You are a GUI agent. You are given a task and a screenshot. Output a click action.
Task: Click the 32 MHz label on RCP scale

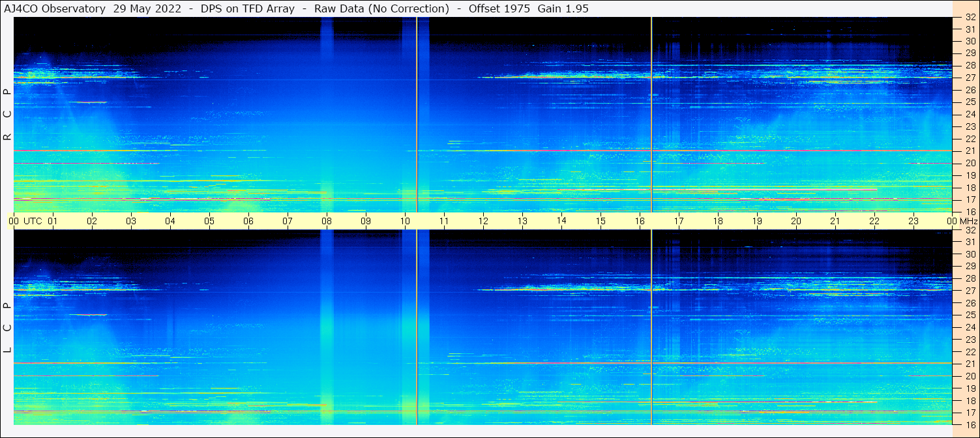click(970, 18)
